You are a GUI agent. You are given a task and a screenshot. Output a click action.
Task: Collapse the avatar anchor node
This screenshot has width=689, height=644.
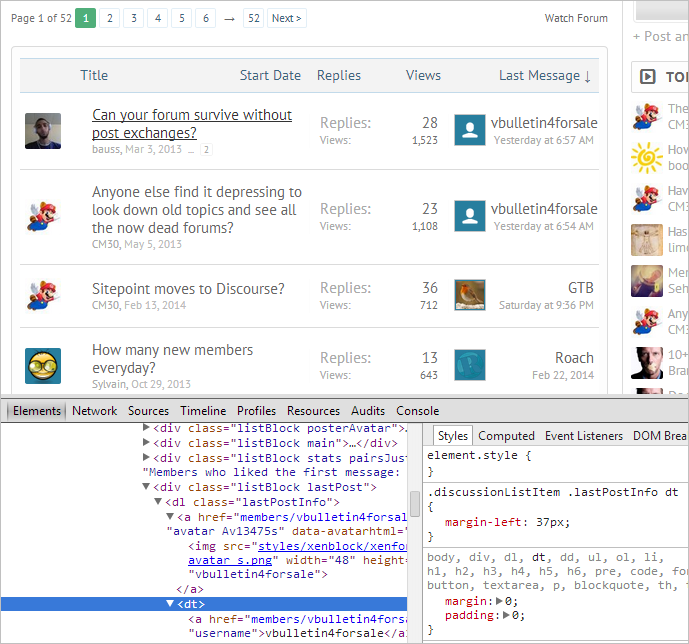[x=170, y=516]
